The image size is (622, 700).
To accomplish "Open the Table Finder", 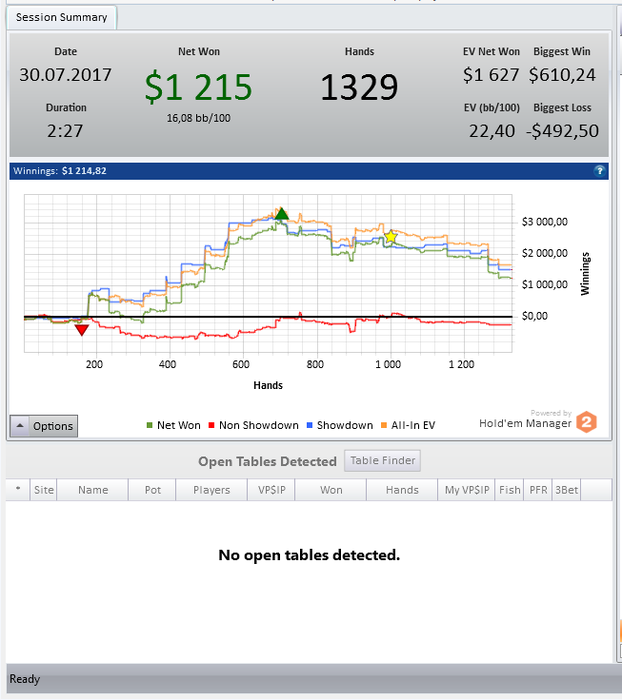I will (x=383, y=460).
